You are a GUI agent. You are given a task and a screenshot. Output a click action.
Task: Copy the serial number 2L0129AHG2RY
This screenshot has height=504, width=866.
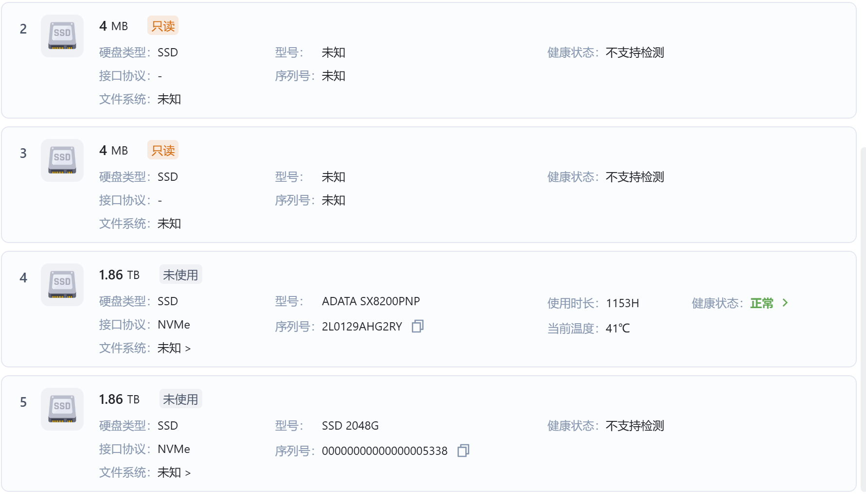click(x=418, y=326)
